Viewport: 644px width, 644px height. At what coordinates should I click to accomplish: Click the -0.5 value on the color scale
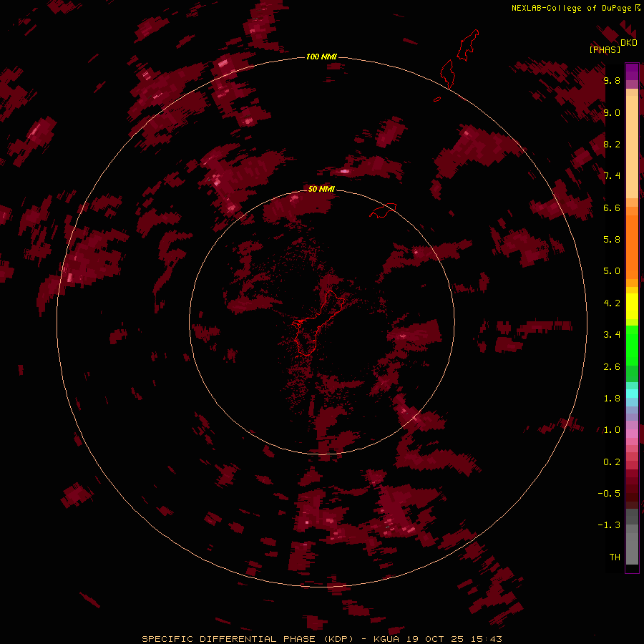(609, 494)
